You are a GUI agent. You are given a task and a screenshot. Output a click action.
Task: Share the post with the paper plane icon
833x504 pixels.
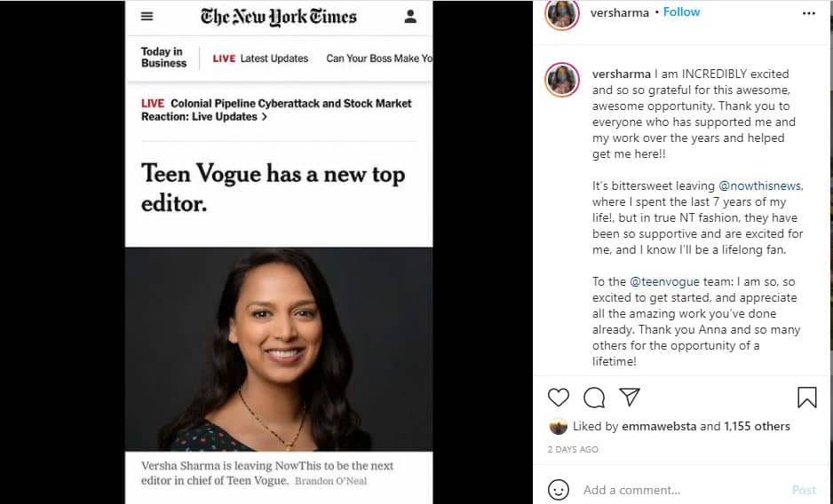(630, 398)
